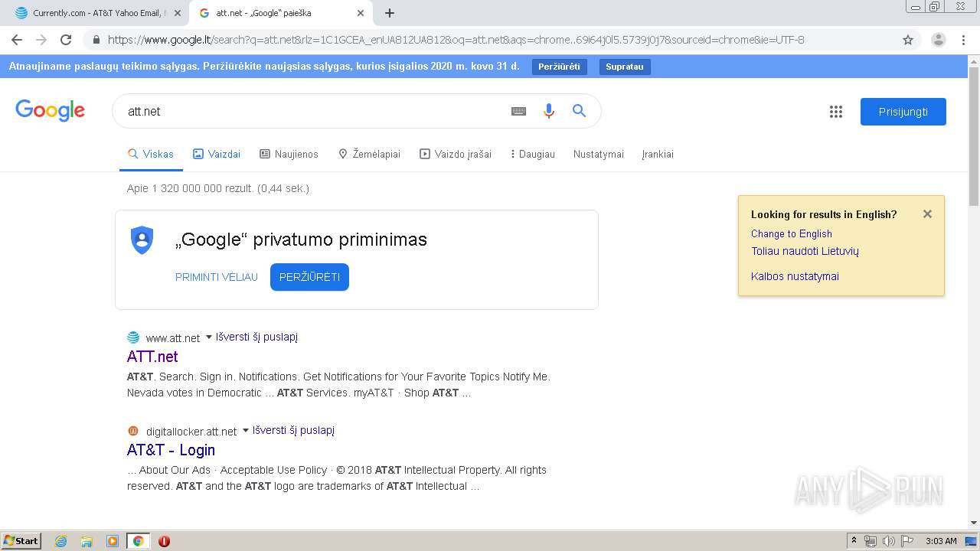
Task: Open Chrome three-dot menu
Action: click(x=963, y=40)
